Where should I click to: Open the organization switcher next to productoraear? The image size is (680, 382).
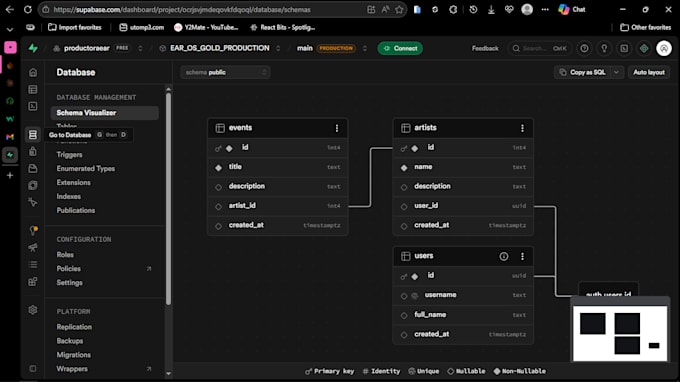point(140,48)
